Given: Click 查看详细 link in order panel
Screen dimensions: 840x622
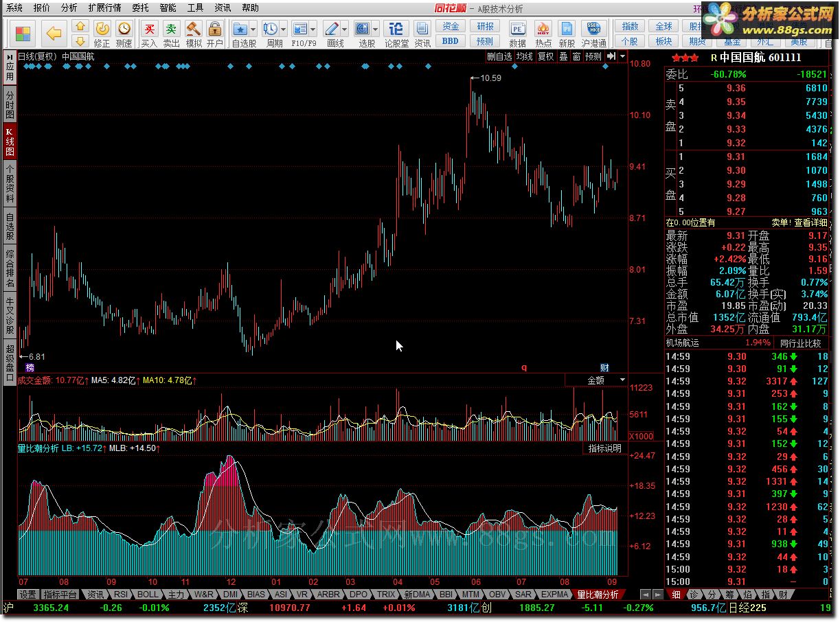Looking at the screenshot, I should pyautogui.click(x=810, y=222).
